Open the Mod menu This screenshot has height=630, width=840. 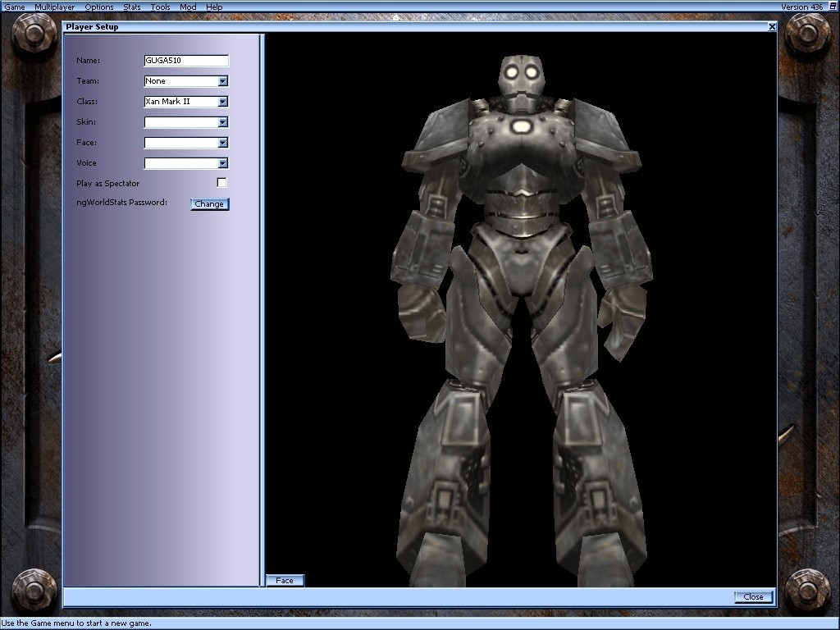(x=187, y=7)
